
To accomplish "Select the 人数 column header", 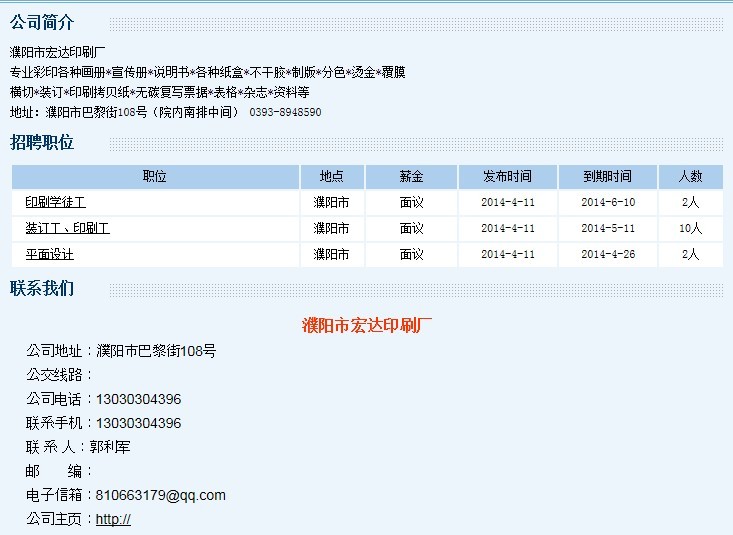I will [x=690, y=176].
